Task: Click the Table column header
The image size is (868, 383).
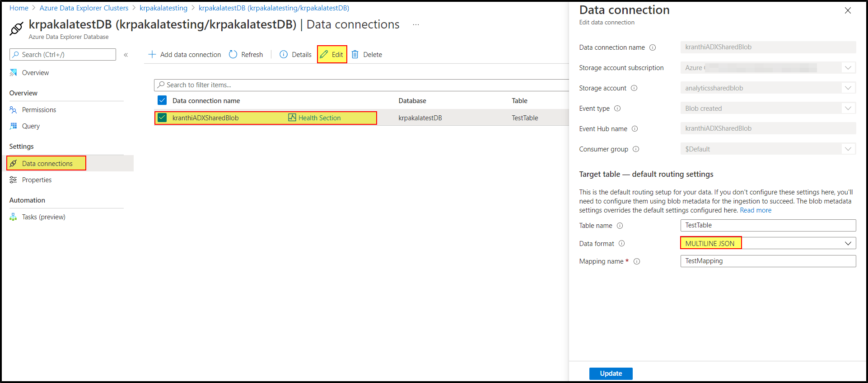Action: click(519, 101)
